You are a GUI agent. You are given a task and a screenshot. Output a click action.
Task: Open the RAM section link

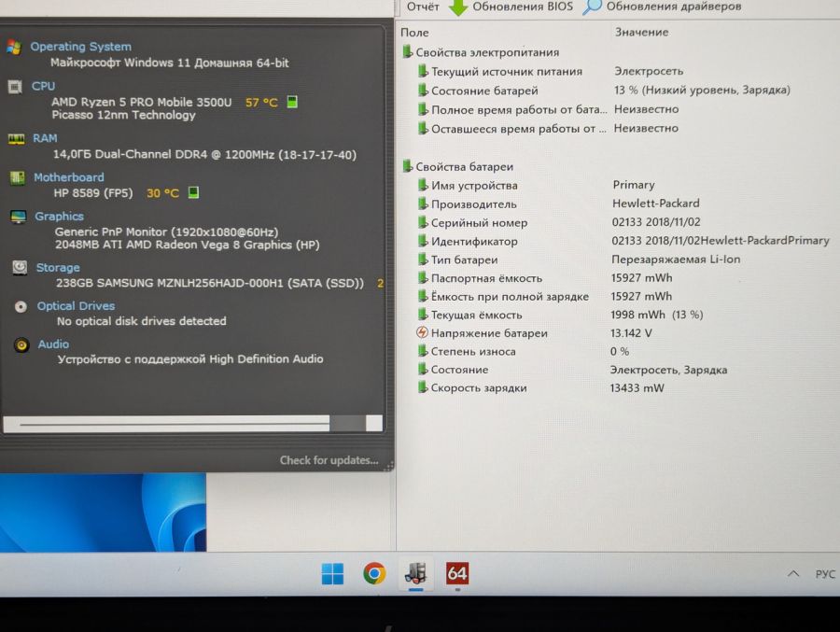pyautogui.click(x=45, y=138)
